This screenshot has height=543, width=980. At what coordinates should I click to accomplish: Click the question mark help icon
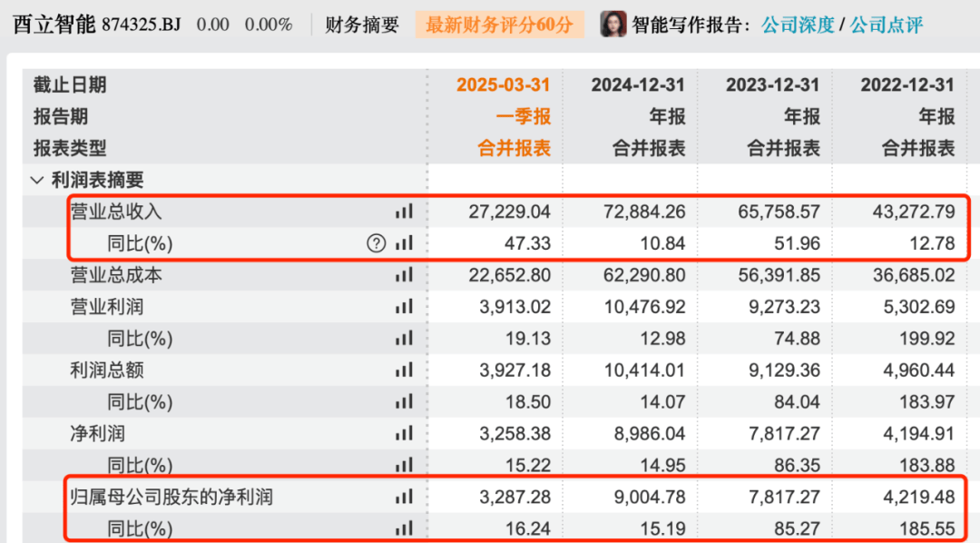tap(376, 243)
